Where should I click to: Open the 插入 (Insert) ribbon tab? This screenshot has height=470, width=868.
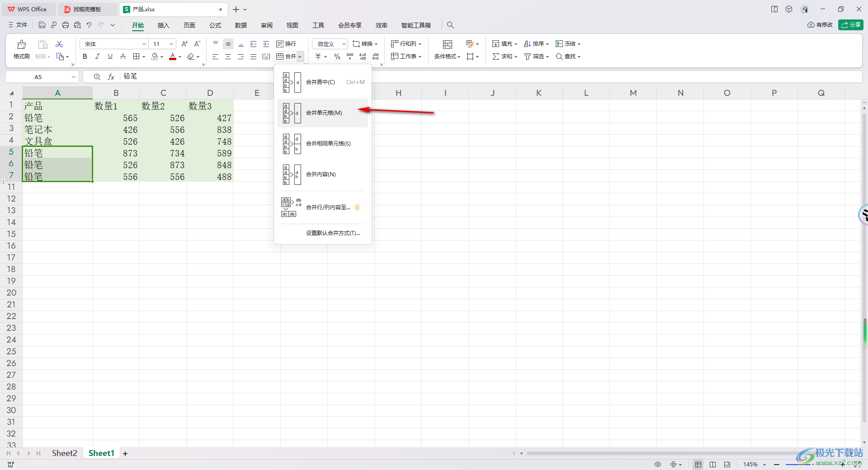(163, 25)
